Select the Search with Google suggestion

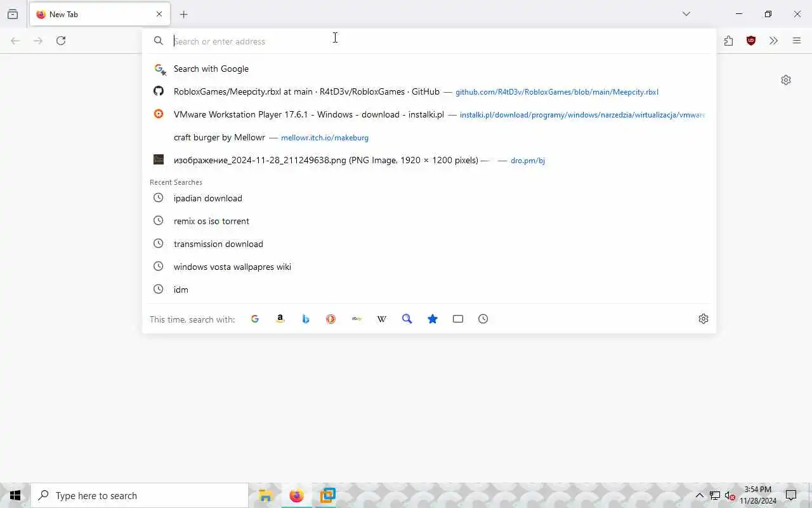pos(429,69)
